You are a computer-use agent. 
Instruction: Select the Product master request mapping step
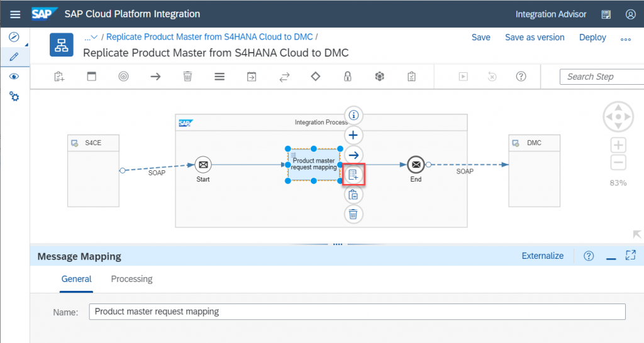pos(314,165)
